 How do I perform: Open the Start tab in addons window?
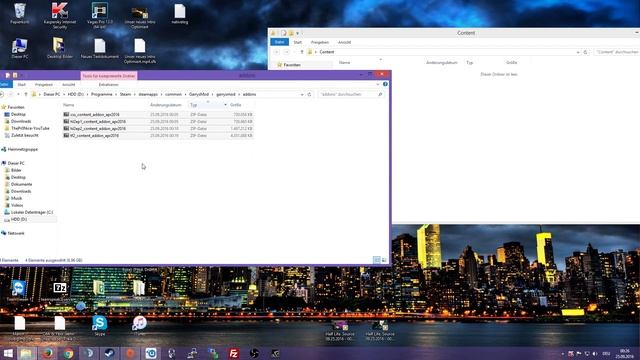point(22,84)
